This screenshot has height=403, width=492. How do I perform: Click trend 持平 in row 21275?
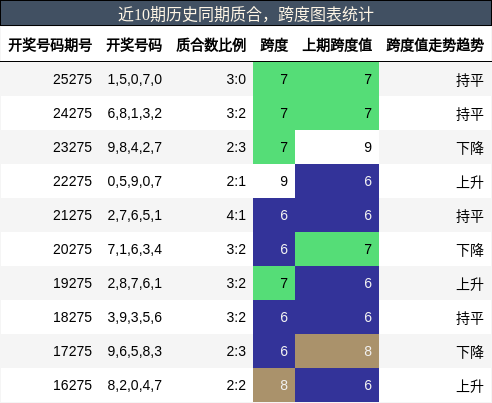[x=470, y=216]
